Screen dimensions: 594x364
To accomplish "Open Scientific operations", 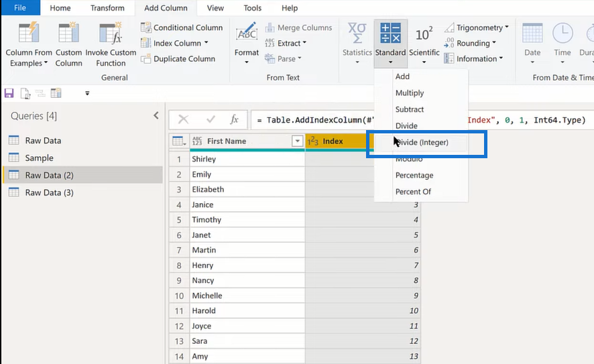I will tap(424, 43).
